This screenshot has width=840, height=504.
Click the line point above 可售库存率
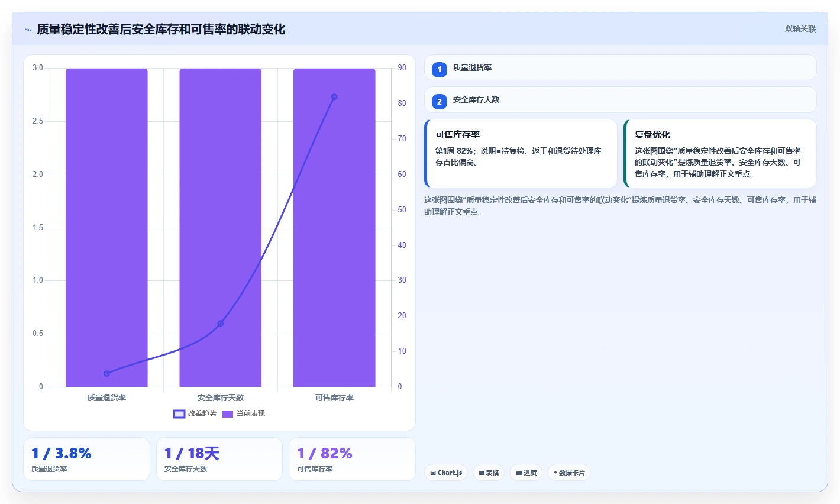coord(334,97)
